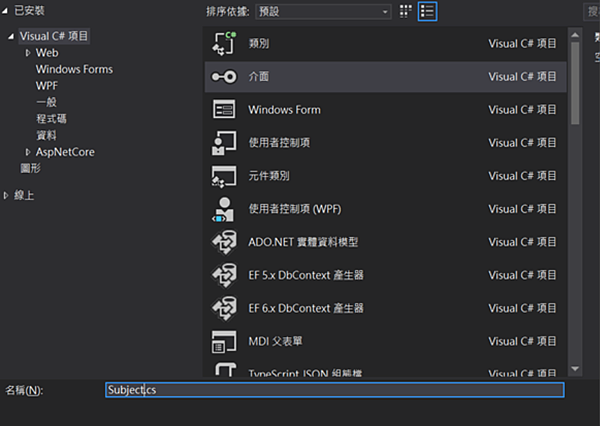600x426 pixels.
Task: Click the 類別 template name
Action: point(259,43)
